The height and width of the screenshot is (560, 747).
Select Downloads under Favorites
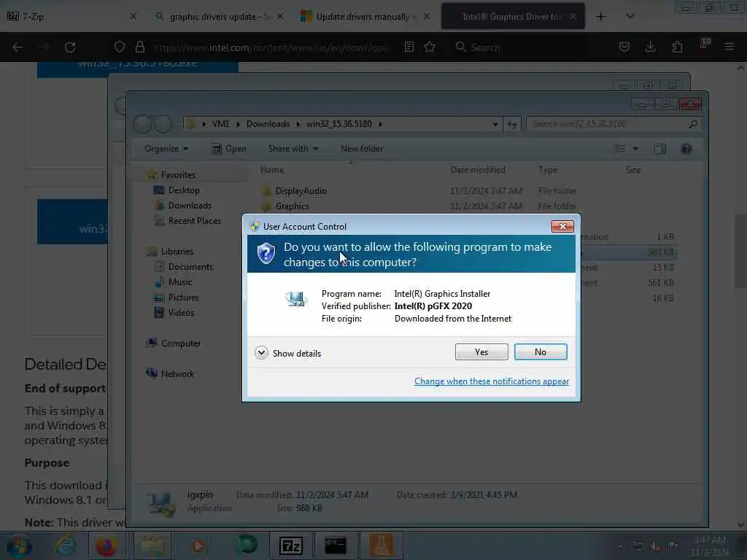[x=190, y=205]
